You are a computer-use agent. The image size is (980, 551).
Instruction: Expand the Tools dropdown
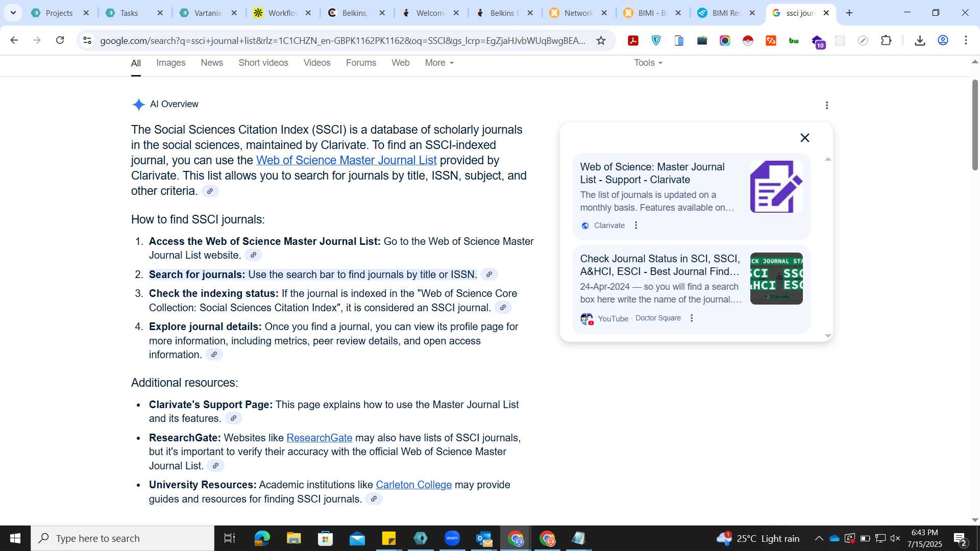click(648, 63)
